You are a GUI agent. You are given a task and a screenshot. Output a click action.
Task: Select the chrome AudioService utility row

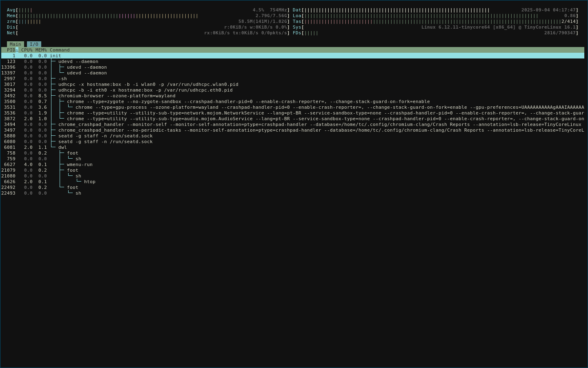tap(293, 119)
